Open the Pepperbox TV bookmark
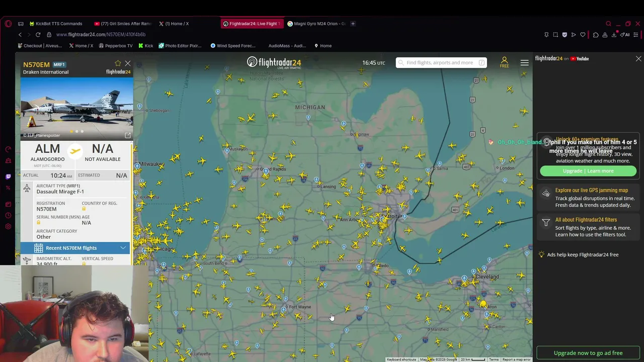Image resolution: width=644 pixels, height=362 pixels. tap(116, 46)
